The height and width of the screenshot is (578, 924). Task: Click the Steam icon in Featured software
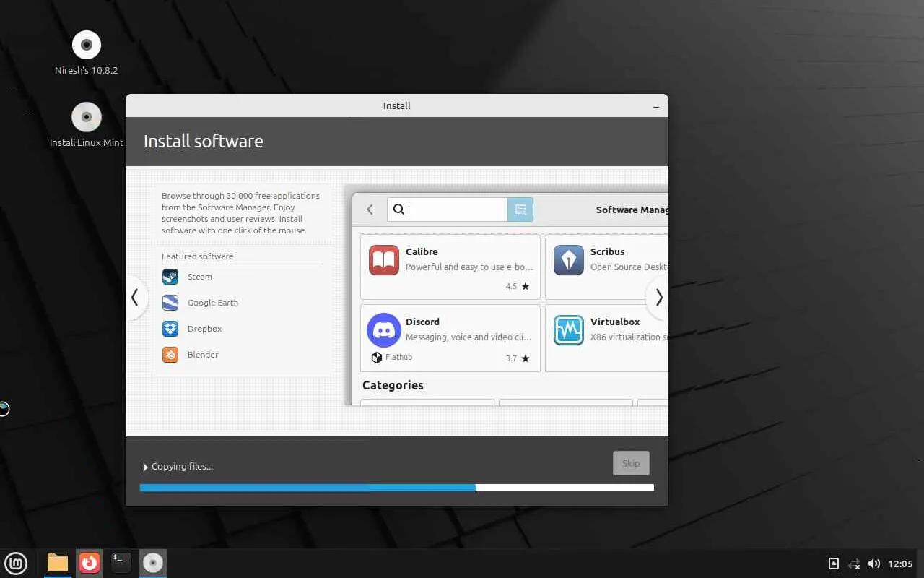(x=170, y=277)
